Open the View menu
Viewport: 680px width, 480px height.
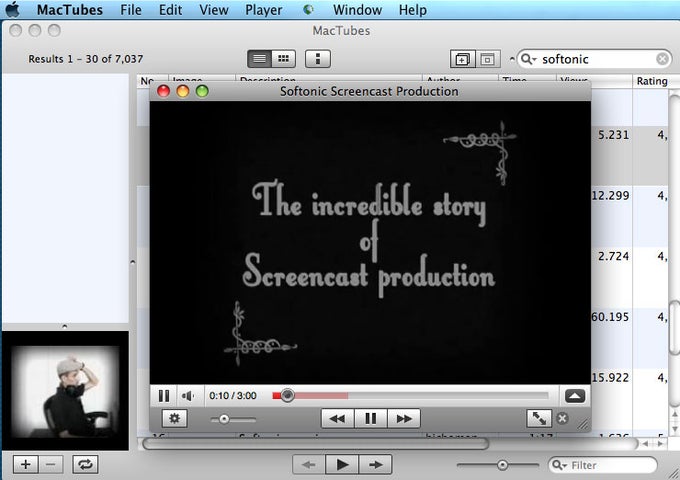[213, 10]
